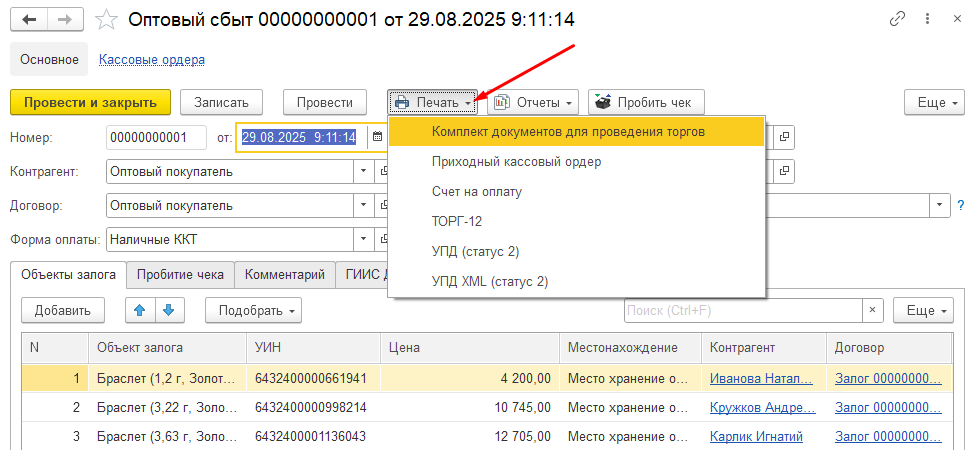Add document to favorites with star icon
Image resolution: width=979 pixels, height=450 pixels.
[x=105, y=20]
